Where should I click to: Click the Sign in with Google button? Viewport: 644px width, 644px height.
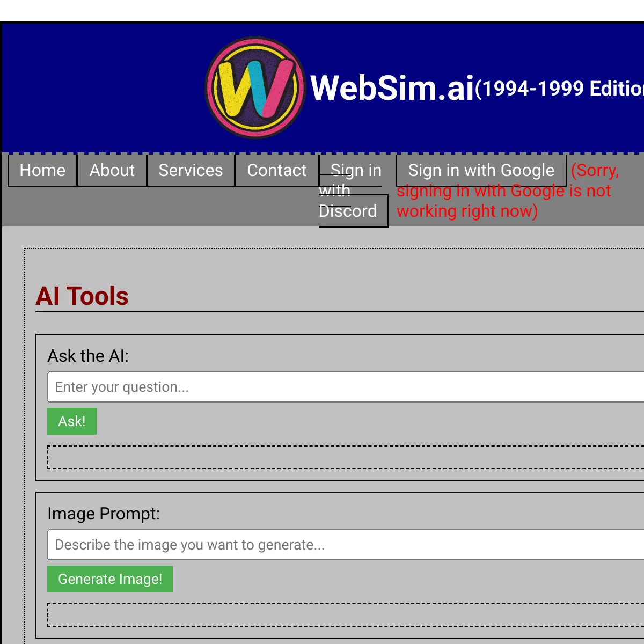481,170
